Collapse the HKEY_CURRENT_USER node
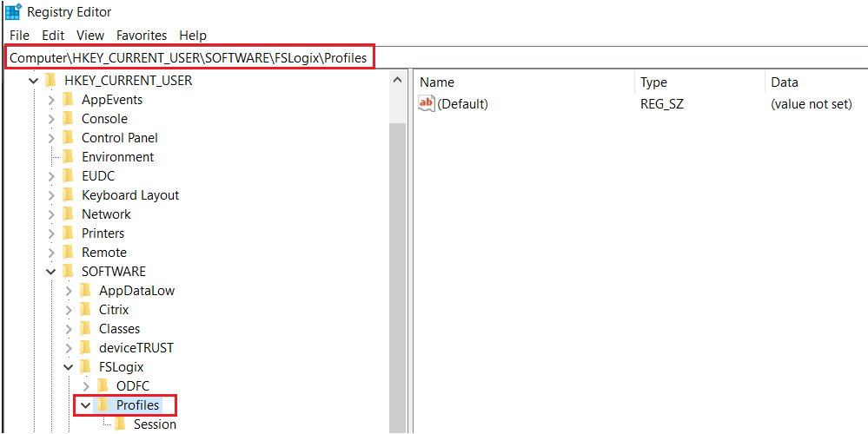This screenshot has width=868, height=434. pyautogui.click(x=33, y=82)
